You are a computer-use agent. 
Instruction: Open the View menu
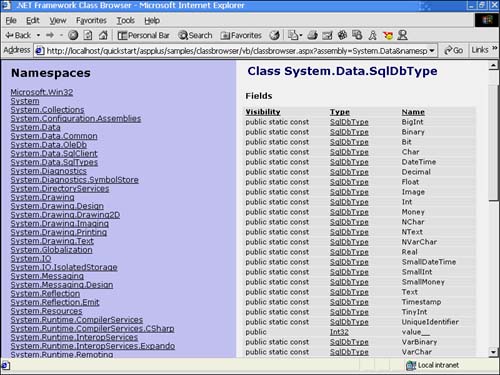click(58, 21)
